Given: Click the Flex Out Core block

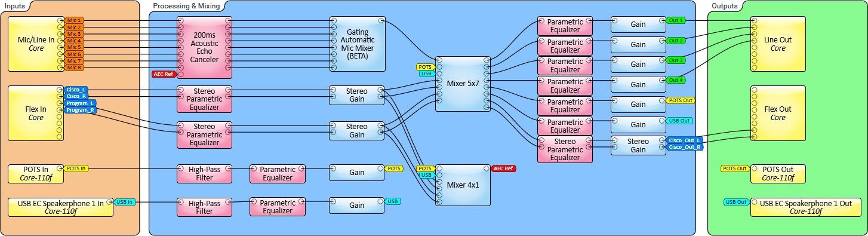Looking at the screenshot, I should click(778, 114).
